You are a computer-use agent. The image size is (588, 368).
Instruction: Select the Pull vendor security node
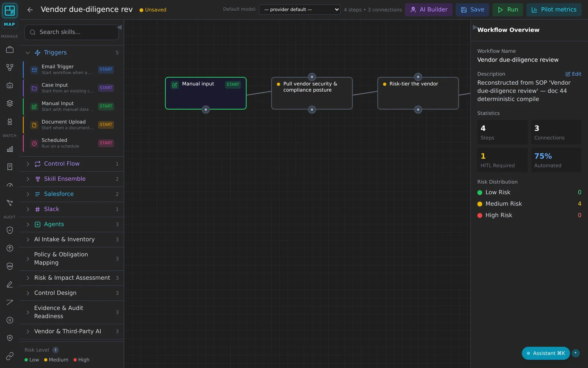point(312,93)
